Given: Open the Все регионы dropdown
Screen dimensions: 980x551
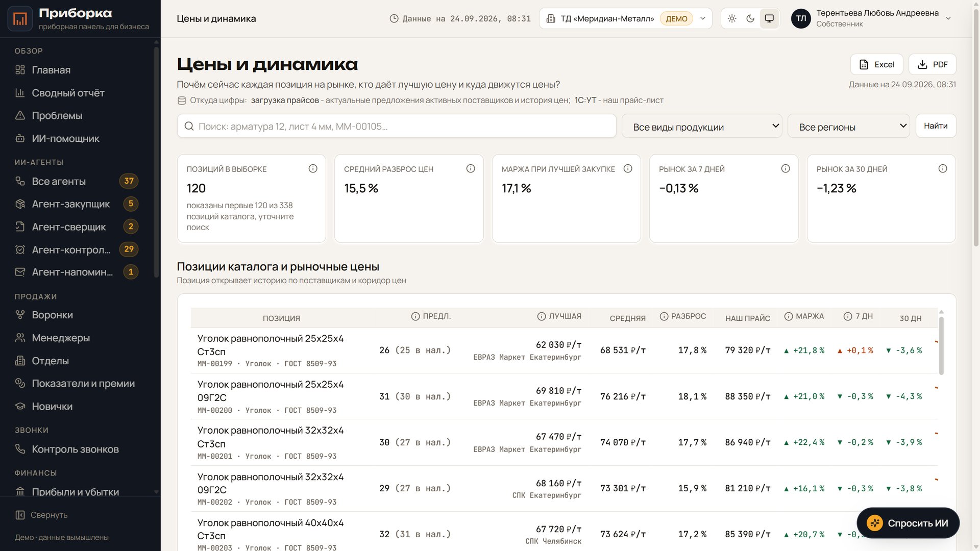Looking at the screenshot, I should tap(849, 126).
